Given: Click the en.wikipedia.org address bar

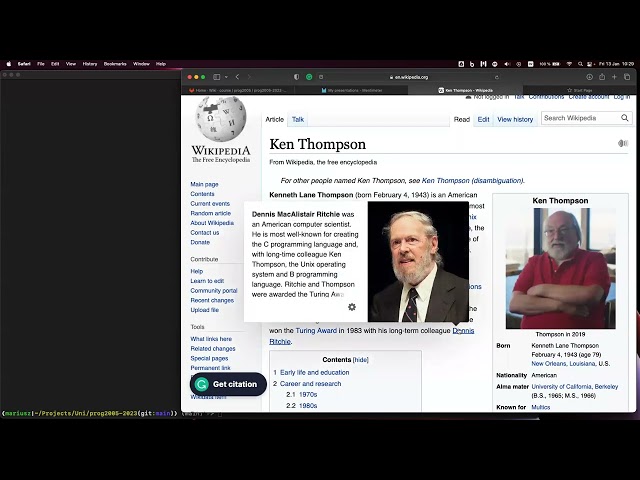Looking at the screenshot, I should coord(409,77).
